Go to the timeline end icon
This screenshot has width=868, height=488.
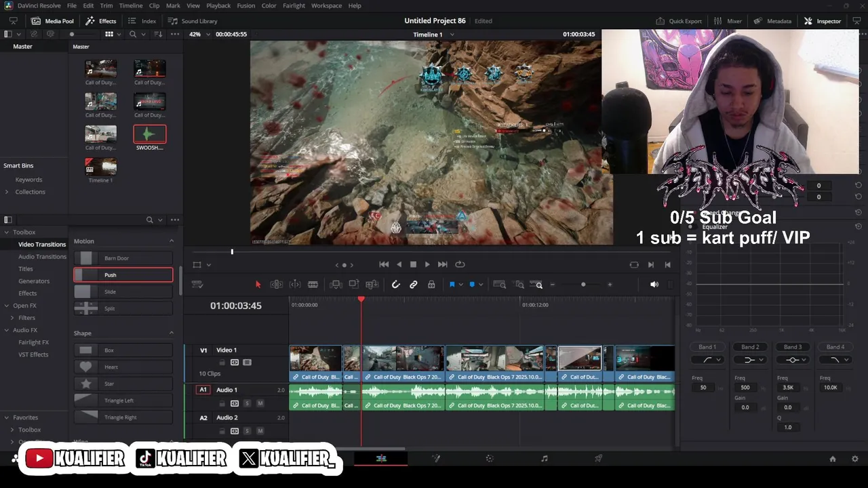668,265
